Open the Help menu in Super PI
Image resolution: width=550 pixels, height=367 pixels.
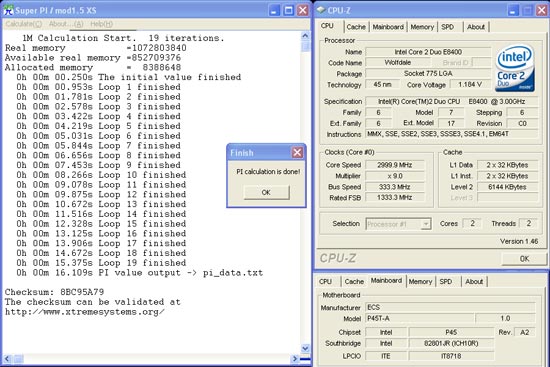click(x=101, y=24)
